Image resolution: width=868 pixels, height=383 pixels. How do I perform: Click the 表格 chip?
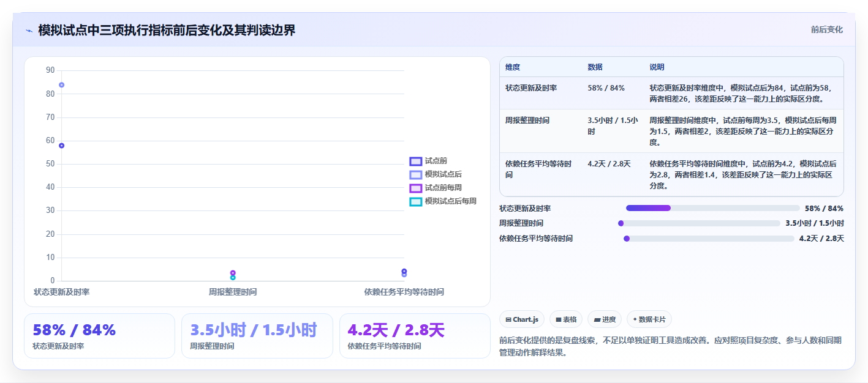tap(566, 319)
